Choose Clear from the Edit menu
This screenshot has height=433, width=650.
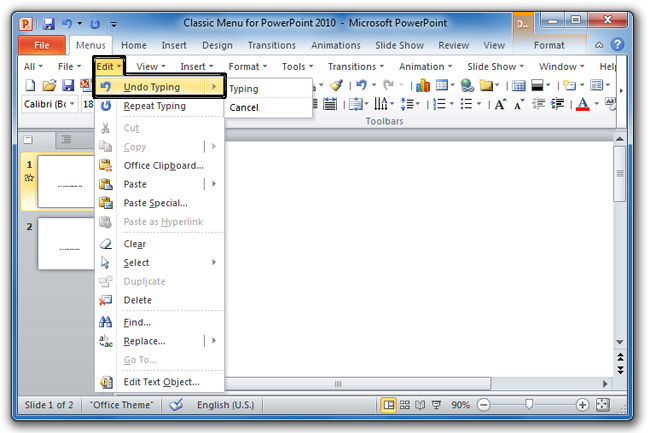point(160,244)
